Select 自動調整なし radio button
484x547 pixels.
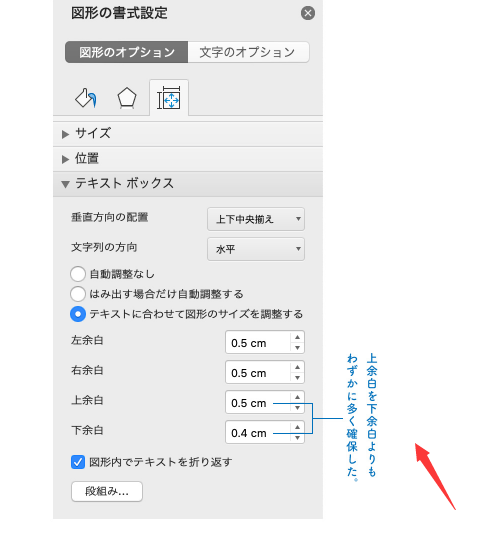pos(78,274)
